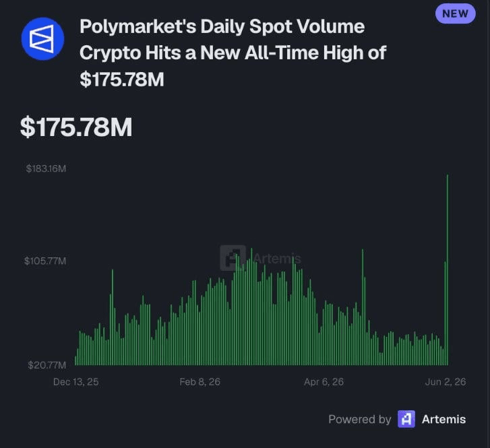Click the purple NEW badge
Image resolution: width=490 pixels, height=448 pixels.
tap(456, 13)
